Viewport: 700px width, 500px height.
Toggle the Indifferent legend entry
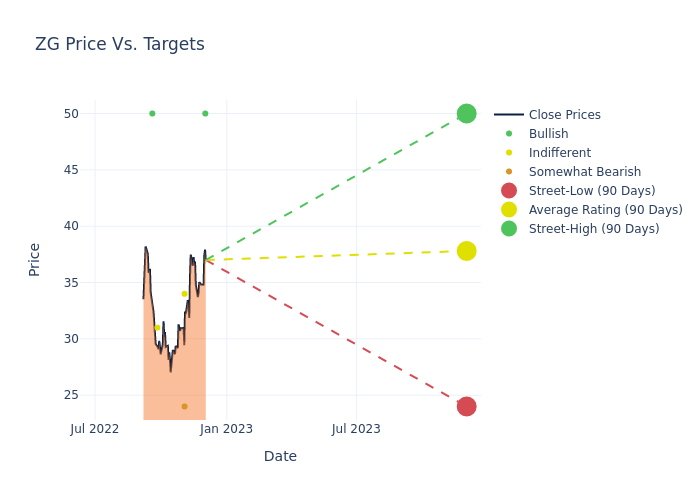pos(559,153)
